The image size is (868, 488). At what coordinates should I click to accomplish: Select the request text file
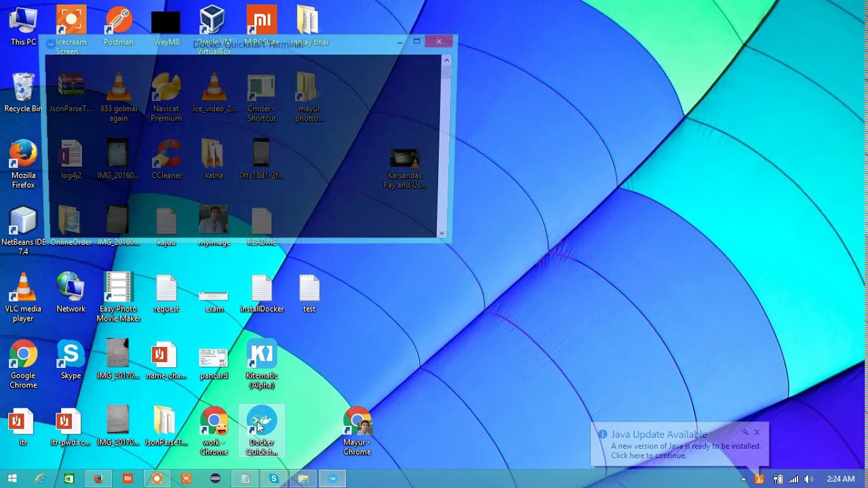pyautogui.click(x=166, y=293)
